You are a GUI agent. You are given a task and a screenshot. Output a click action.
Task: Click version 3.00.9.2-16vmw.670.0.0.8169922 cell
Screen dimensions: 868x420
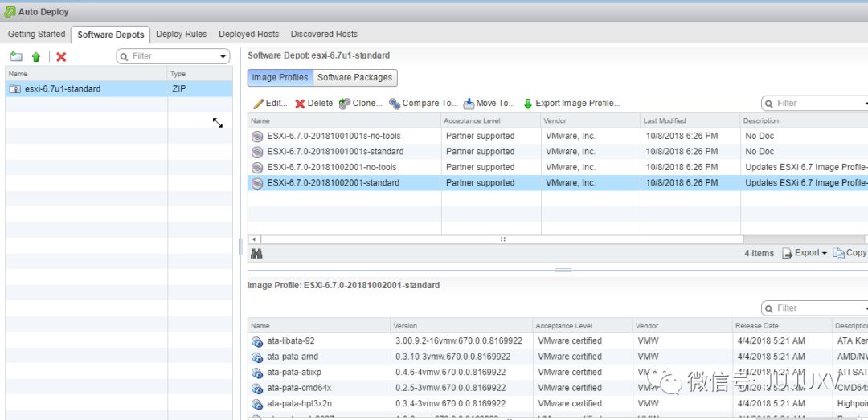(x=459, y=340)
